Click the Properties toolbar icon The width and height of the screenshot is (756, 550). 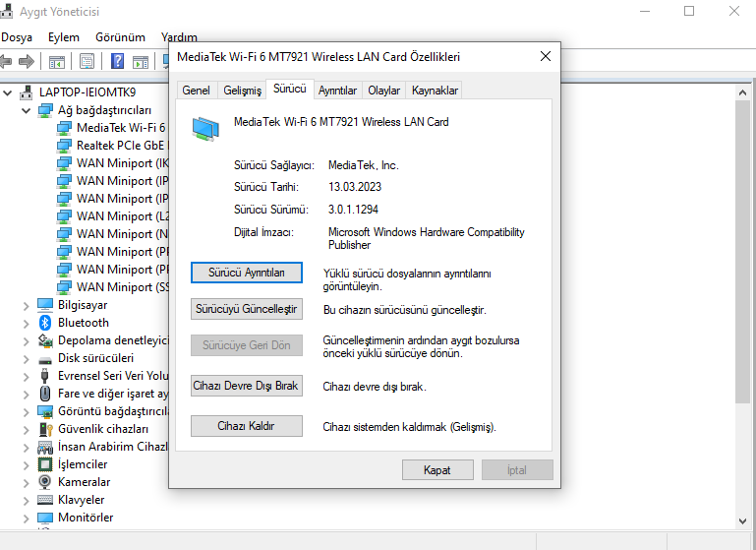[x=87, y=62]
